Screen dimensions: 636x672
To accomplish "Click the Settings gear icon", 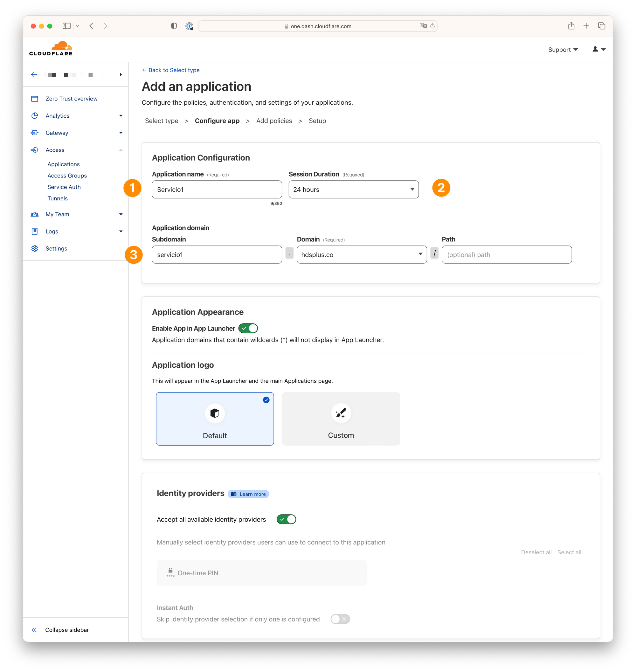I will (x=35, y=248).
